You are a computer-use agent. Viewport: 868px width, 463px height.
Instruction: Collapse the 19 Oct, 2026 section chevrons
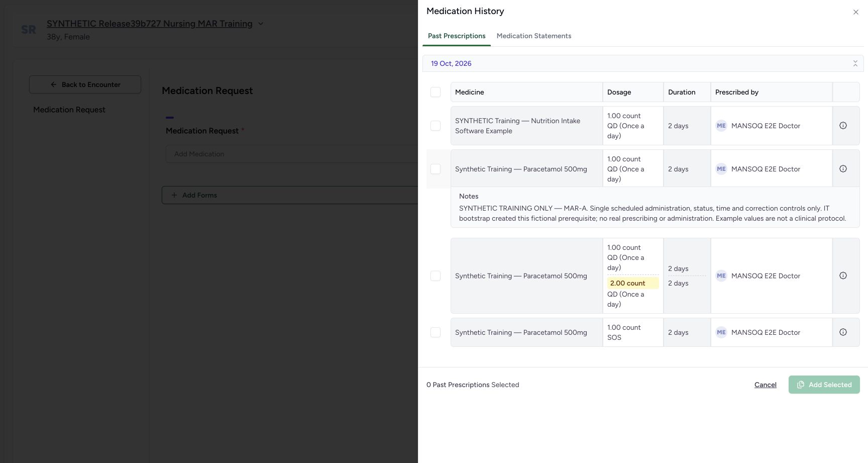(x=855, y=63)
